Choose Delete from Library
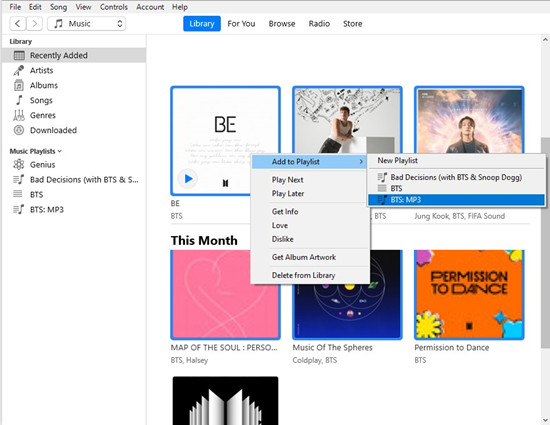Image resolution: width=550 pixels, height=425 pixels. (x=310, y=275)
